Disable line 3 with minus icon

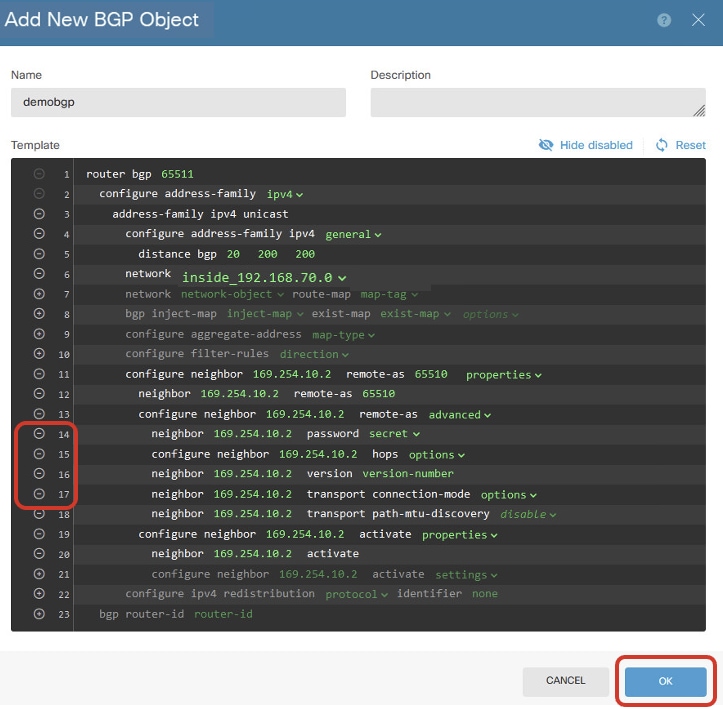click(39, 214)
